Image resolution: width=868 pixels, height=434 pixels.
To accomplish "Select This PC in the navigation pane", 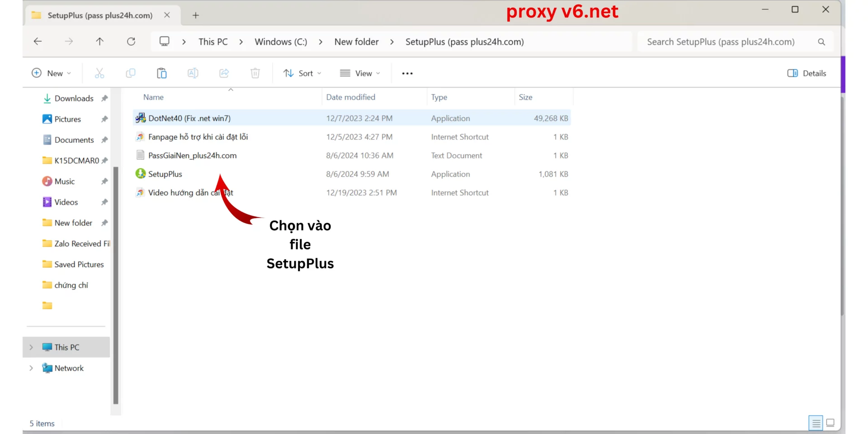I will coord(66,347).
